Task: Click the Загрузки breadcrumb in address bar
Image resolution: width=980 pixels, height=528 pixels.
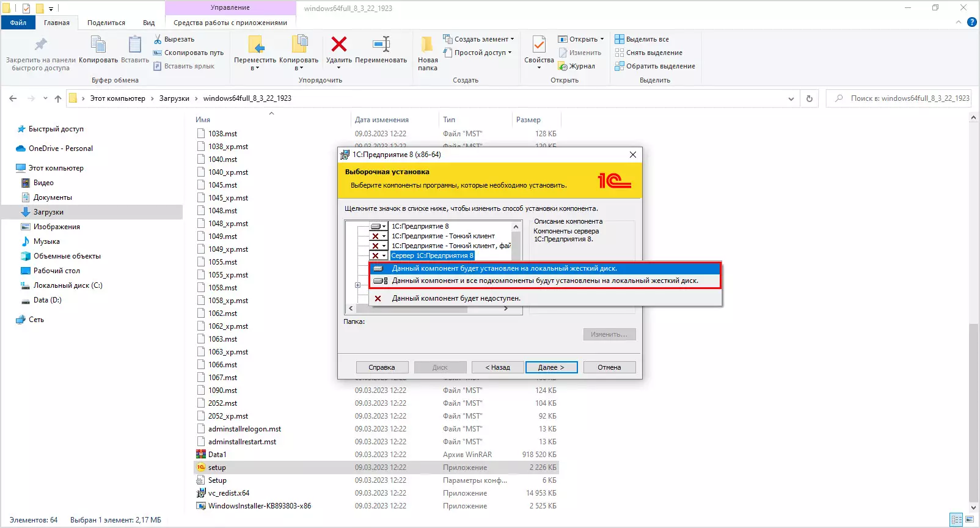Action: tap(174, 98)
